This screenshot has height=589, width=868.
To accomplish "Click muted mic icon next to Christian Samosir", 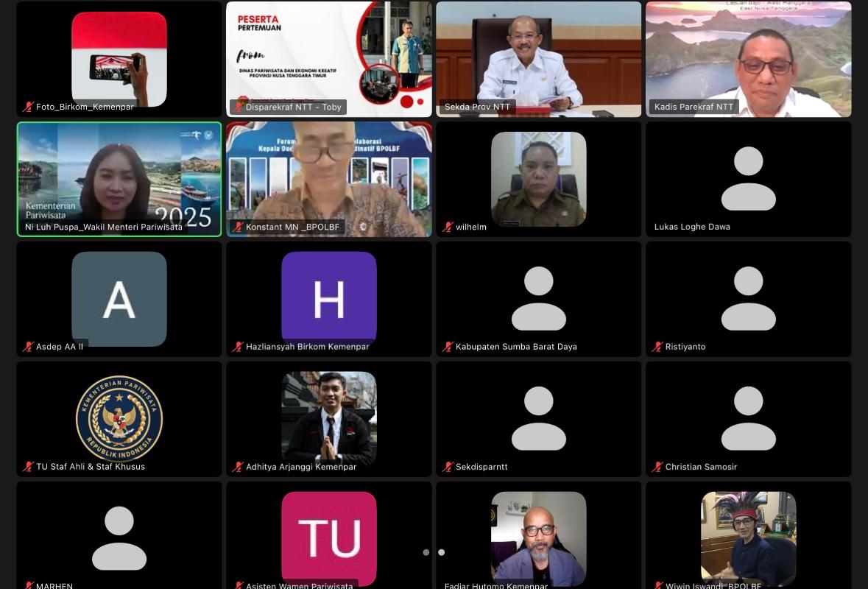I will [657, 467].
